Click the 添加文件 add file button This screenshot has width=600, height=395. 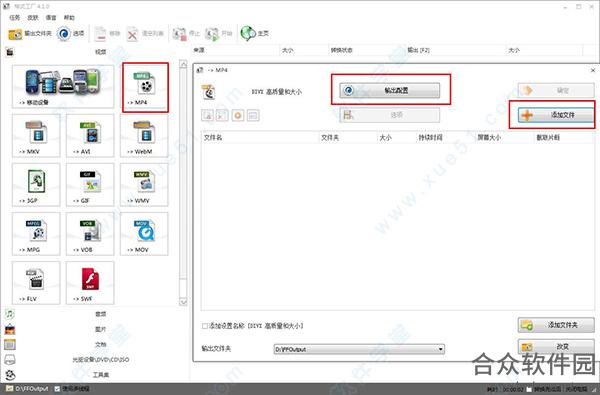[x=556, y=115]
